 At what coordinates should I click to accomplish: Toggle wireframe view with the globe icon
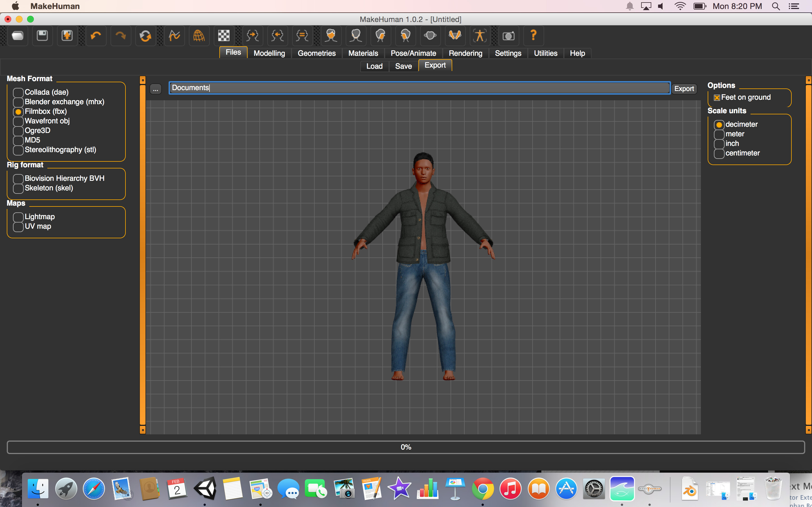(199, 36)
